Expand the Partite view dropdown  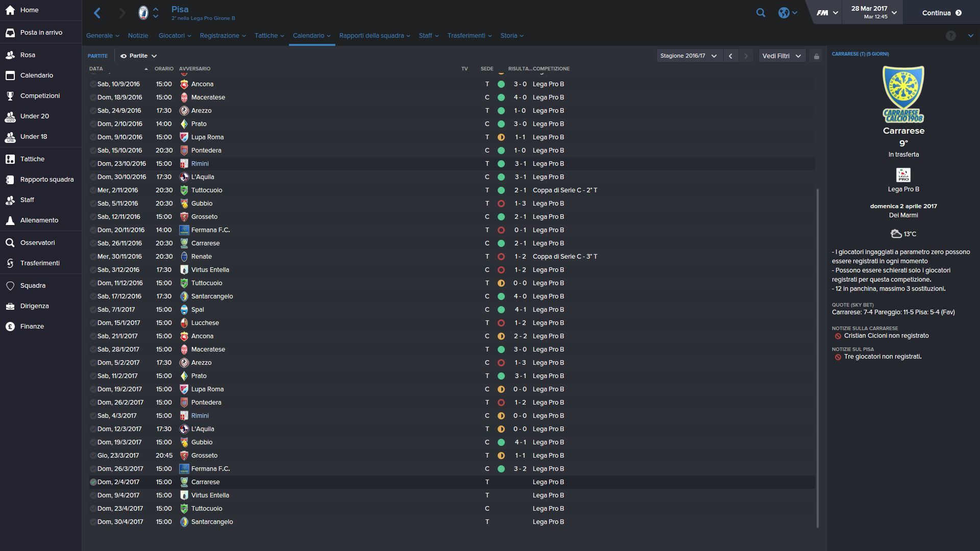138,56
